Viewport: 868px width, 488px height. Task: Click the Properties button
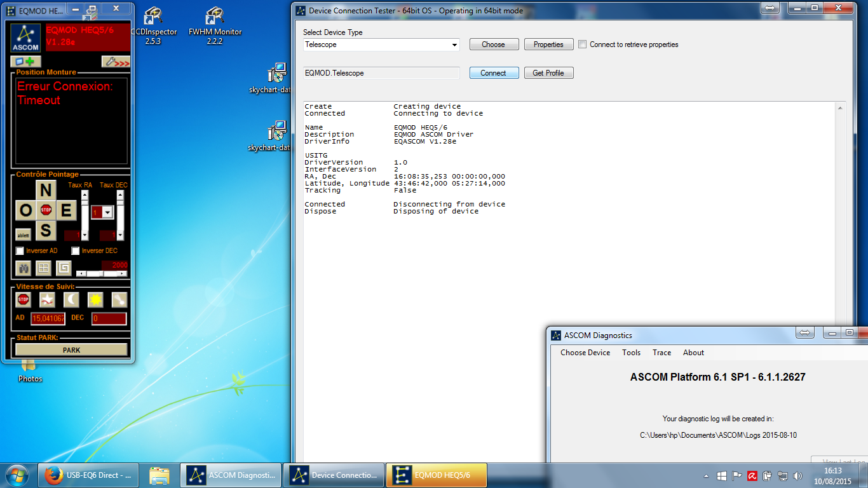(548, 44)
